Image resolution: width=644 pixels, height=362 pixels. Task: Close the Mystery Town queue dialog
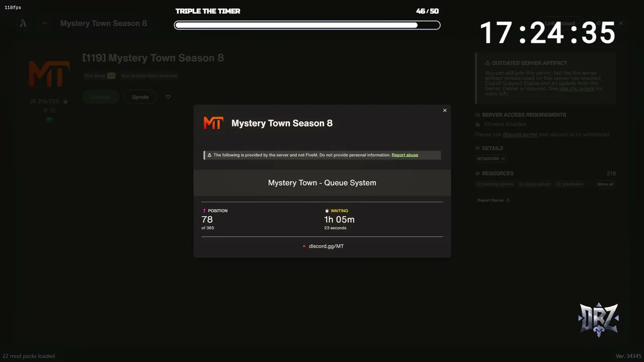pyautogui.click(x=445, y=110)
